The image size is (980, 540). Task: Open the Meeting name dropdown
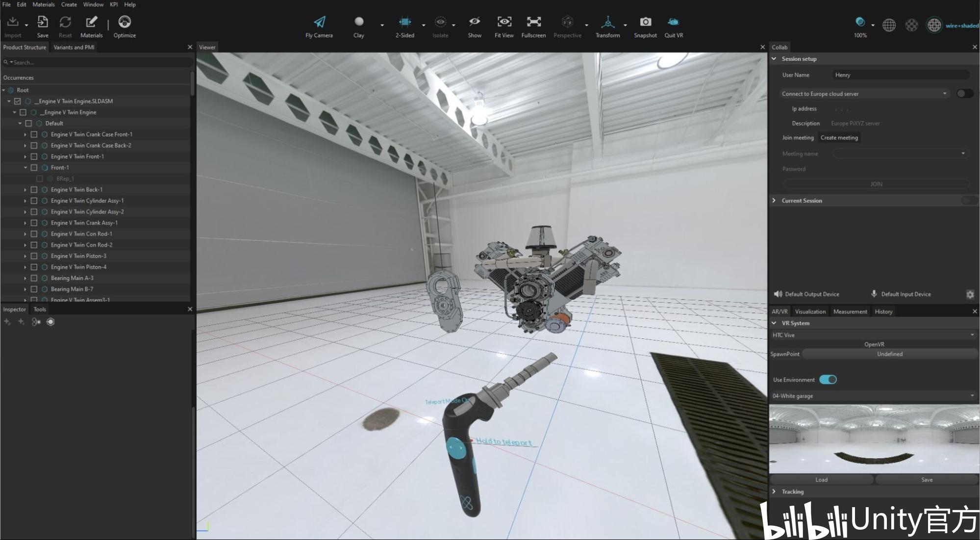(901, 154)
